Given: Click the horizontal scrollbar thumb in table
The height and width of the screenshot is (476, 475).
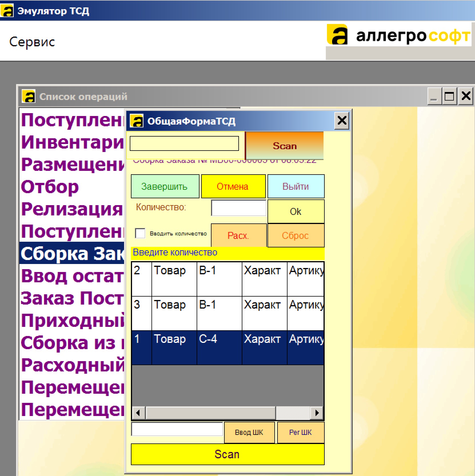Looking at the screenshot, I should coord(211,413).
